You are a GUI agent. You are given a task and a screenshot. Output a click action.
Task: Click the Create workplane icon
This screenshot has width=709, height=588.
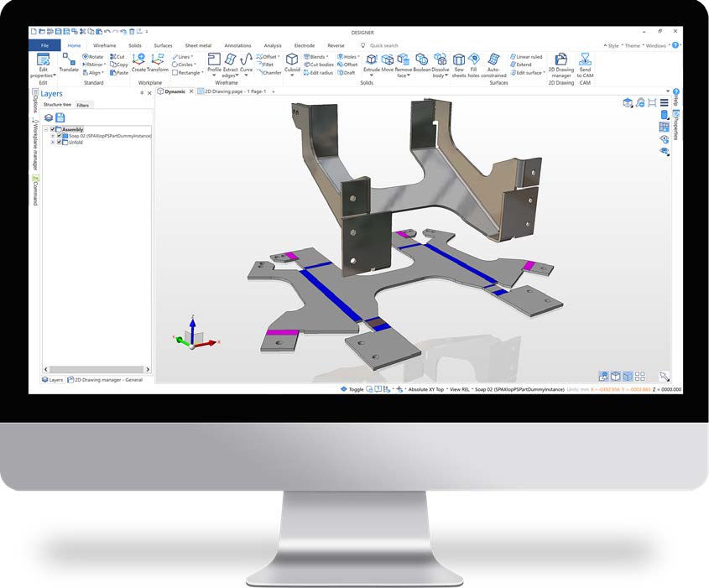point(139,60)
